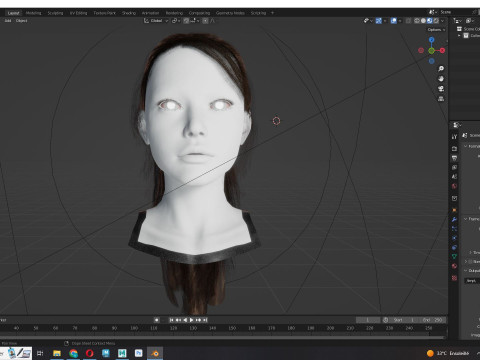Screen dimensions: 480x360
Task: Switch to Geometry Nodes workspace
Action: tap(230, 13)
